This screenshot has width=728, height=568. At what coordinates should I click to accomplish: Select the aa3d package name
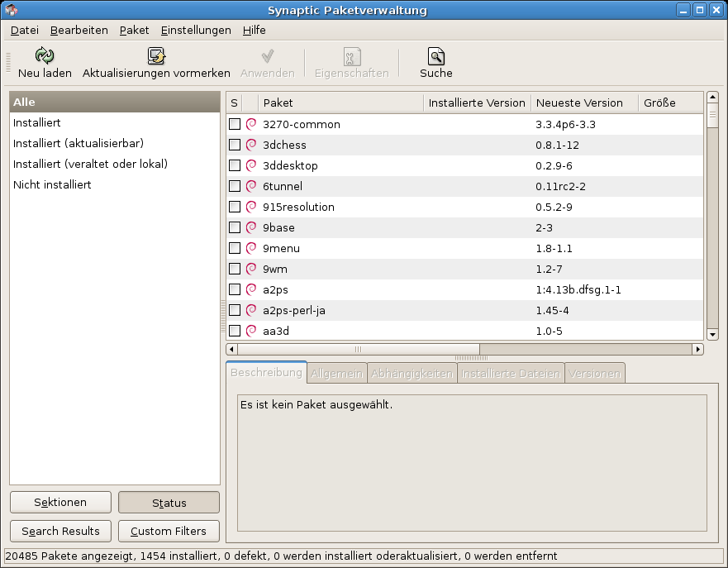(276, 331)
